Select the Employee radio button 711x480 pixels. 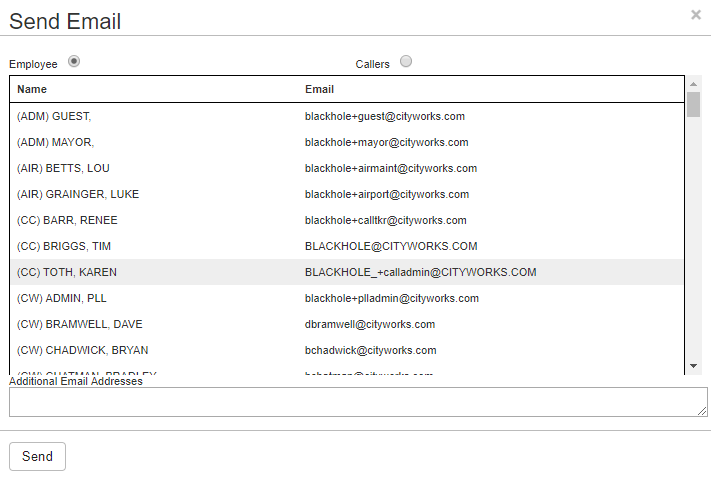74,62
